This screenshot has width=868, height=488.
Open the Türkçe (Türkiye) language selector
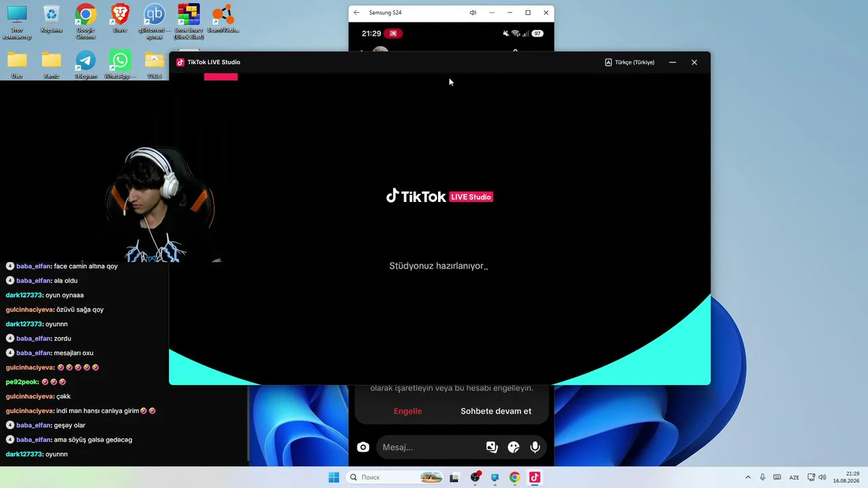click(x=630, y=62)
